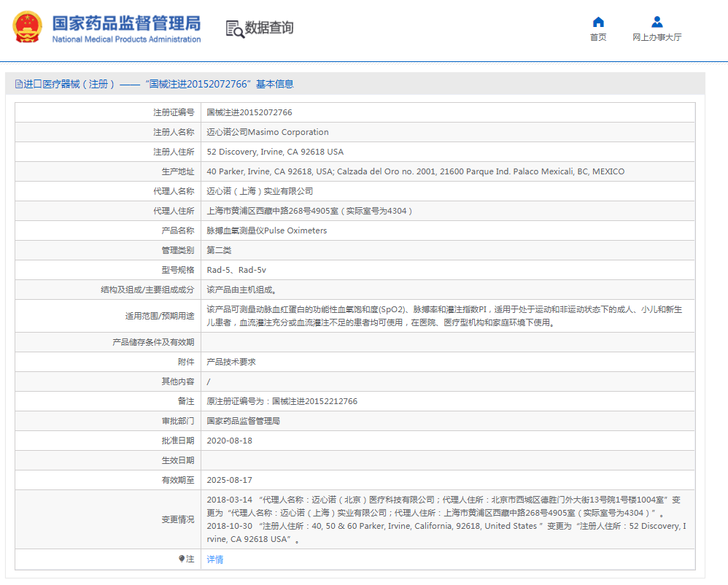Click the national emblem logo

pos(27,28)
